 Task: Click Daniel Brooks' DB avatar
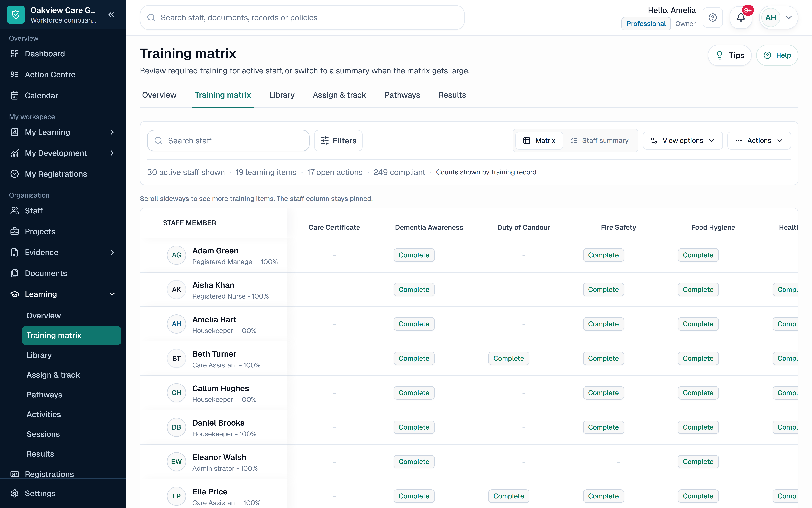[176, 427]
